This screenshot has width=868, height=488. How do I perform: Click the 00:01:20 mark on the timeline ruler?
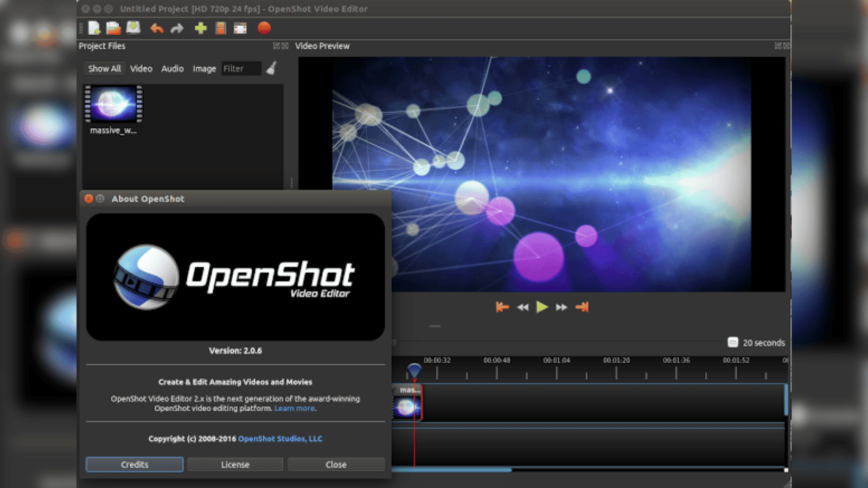tap(616, 360)
